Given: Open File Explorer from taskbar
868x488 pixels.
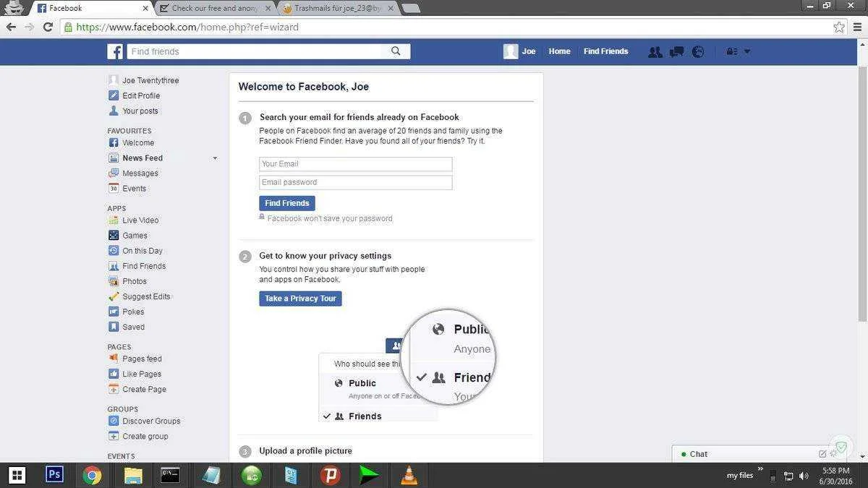Looking at the screenshot, I should point(133,475).
